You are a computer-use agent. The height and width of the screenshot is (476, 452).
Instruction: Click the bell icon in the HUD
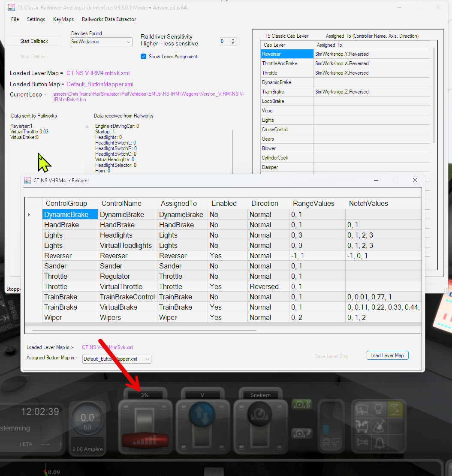379,442
